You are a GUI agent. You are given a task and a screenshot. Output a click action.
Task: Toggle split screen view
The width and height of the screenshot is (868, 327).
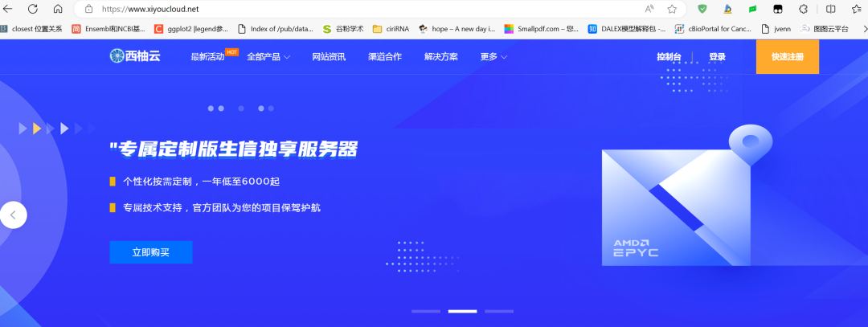(x=831, y=9)
